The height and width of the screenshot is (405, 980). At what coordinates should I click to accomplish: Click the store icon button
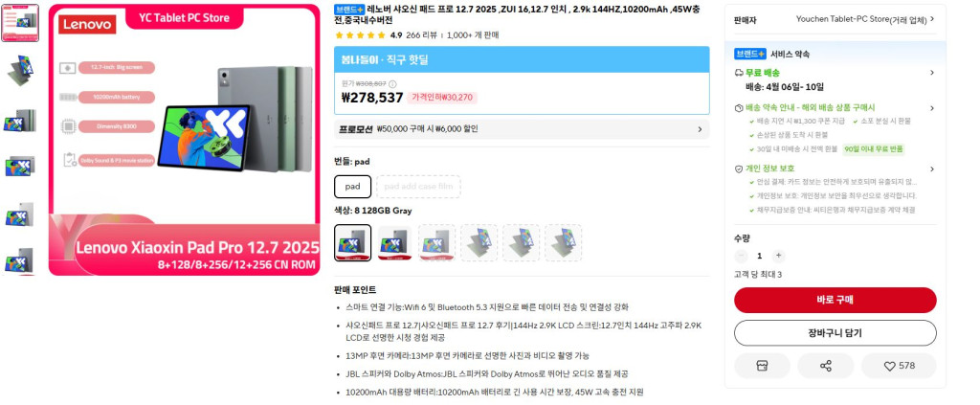pos(762,366)
